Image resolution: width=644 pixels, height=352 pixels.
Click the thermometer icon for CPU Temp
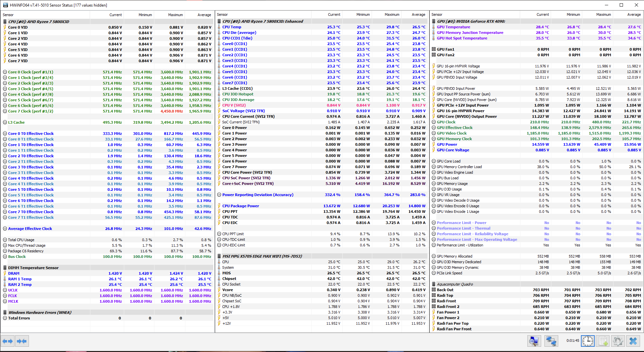click(x=219, y=27)
